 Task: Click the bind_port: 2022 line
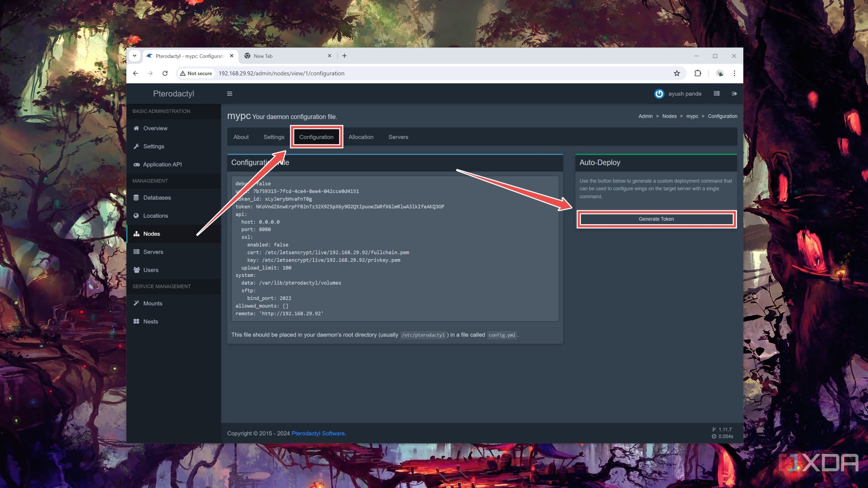click(269, 298)
